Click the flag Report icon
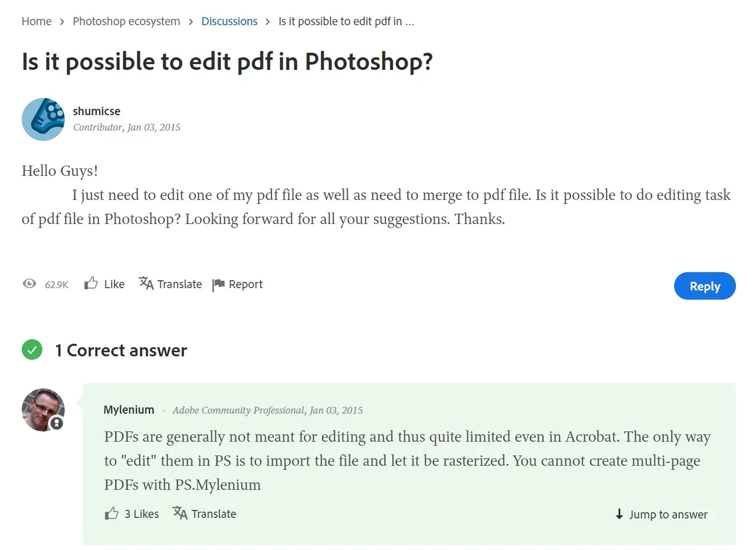This screenshot has width=756, height=550. 218,284
